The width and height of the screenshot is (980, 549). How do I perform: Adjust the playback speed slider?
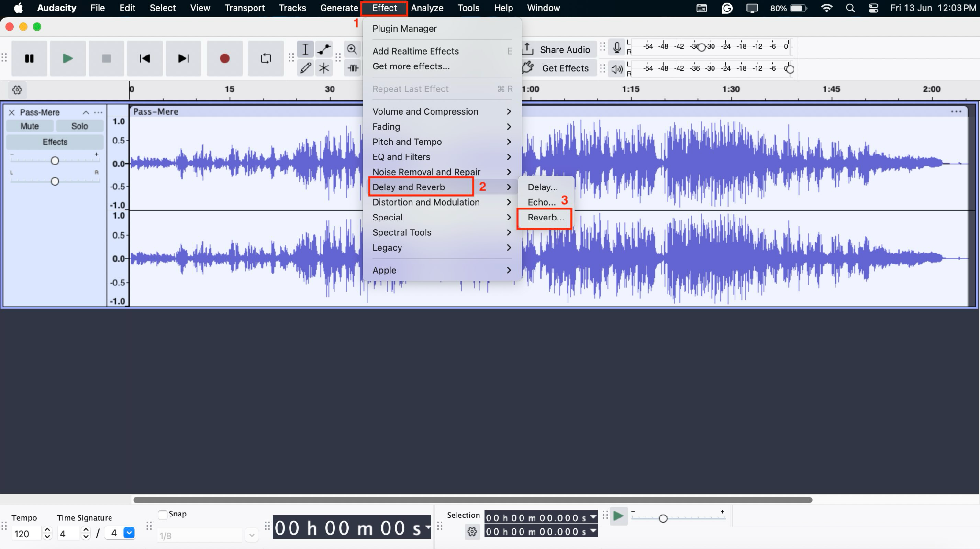[x=663, y=518]
